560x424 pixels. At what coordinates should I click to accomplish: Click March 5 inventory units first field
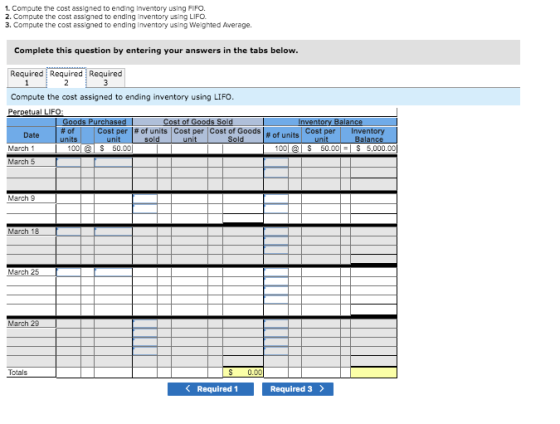tap(276, 162)
